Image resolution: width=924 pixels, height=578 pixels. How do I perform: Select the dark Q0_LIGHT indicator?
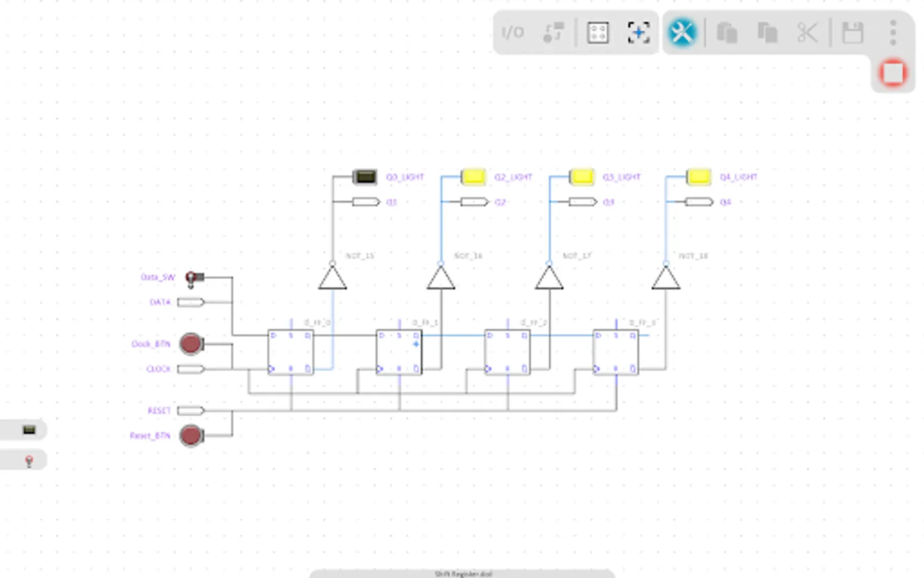(365, 177)
